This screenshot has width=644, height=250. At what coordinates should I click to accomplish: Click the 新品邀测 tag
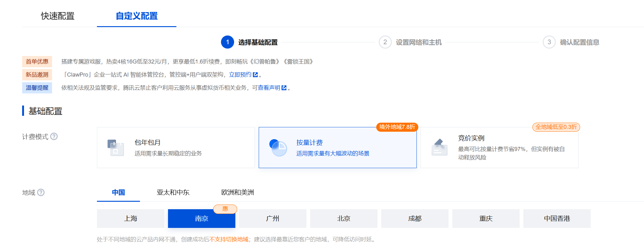[x=37, y=75]
